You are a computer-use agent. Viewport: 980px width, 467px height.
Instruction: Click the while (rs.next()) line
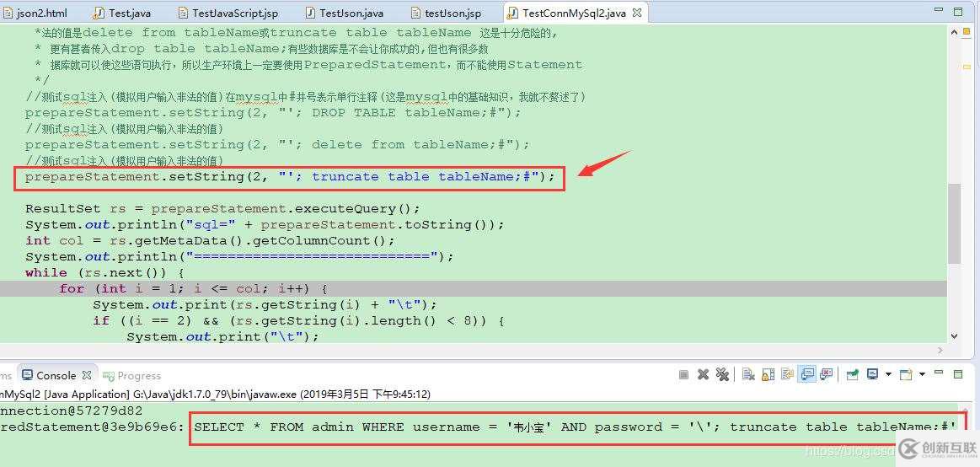pos(104,272)
